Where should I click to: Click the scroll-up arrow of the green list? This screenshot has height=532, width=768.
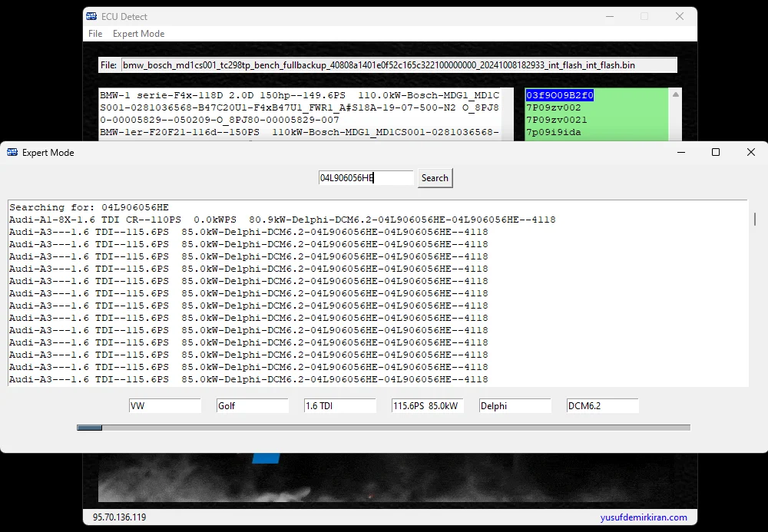point(676,94)
